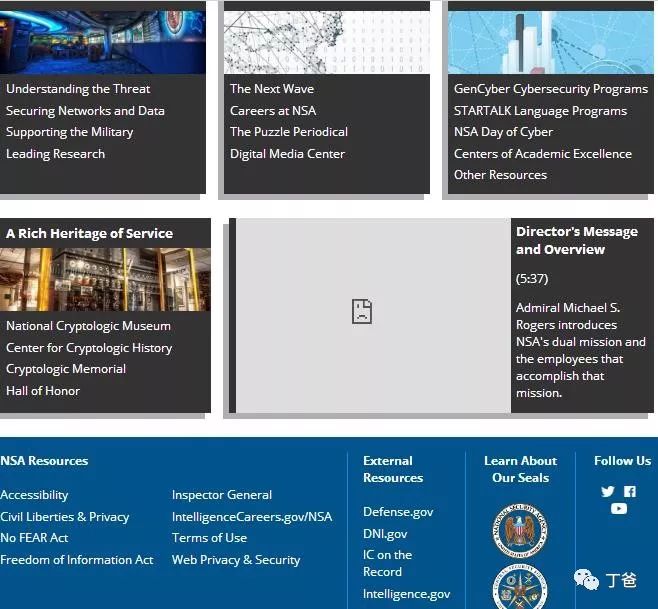
Task: Visit NSA Day of Cyber
Action: click(x=504, y=132)
